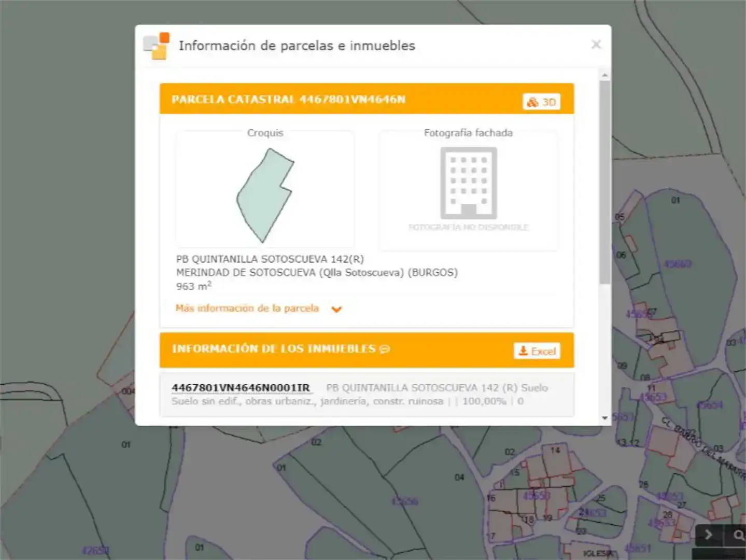Click the area value 963 m²

click(x=194, y=286)
